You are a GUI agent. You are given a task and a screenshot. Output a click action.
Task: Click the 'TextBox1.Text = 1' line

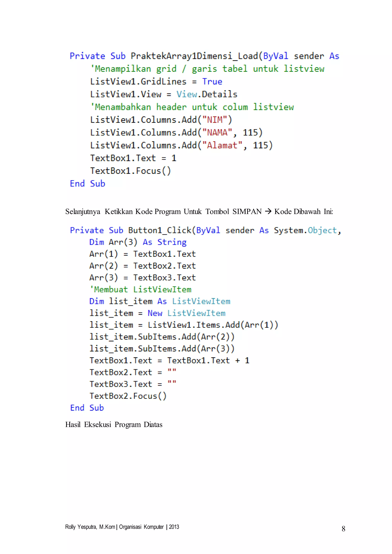[133, 158]
